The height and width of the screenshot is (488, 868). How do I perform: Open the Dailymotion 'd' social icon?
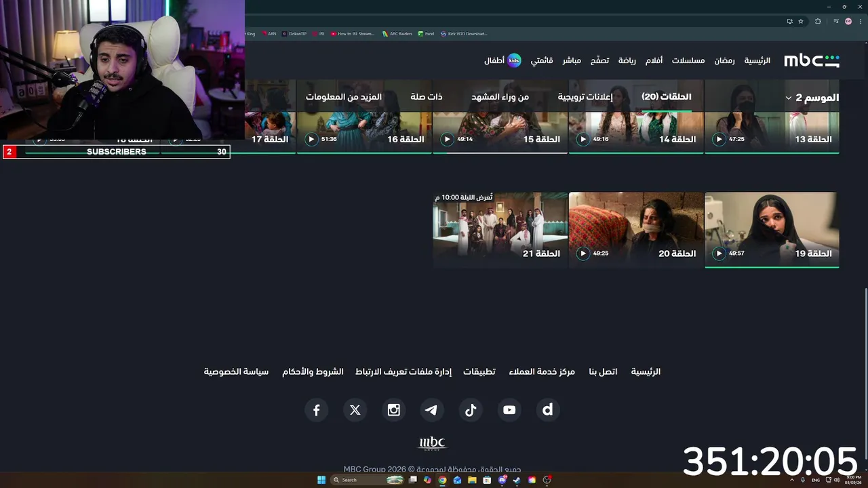548,409
